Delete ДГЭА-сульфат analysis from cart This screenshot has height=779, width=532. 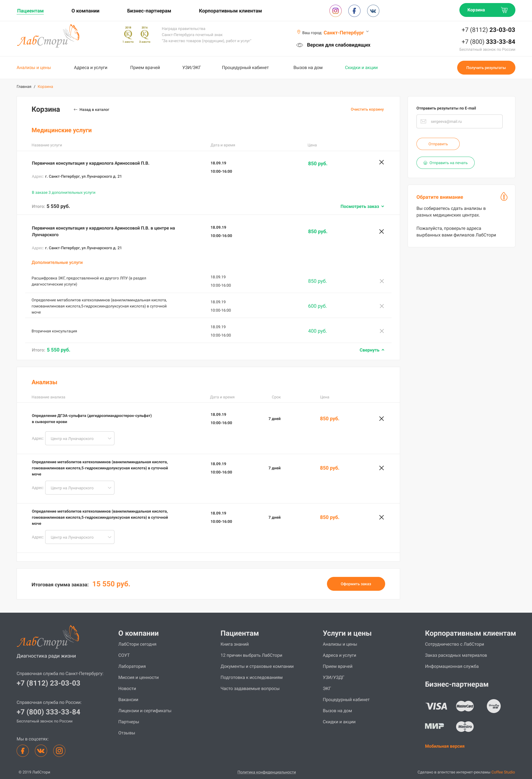(381, 418)
